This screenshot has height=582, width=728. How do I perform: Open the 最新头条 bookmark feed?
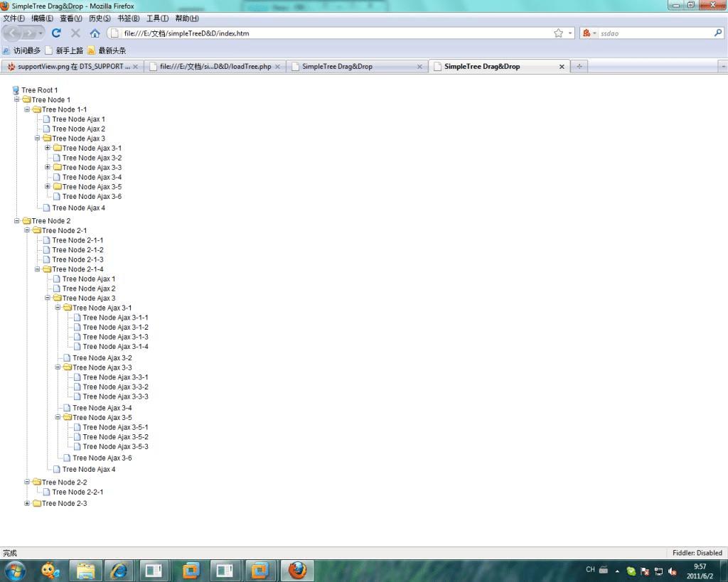tap(107, 50)
